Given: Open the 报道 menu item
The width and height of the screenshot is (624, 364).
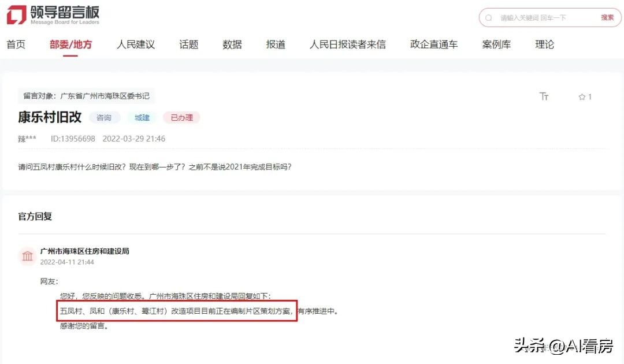Looking at the screenshot, I should click(x=276, y=44).
